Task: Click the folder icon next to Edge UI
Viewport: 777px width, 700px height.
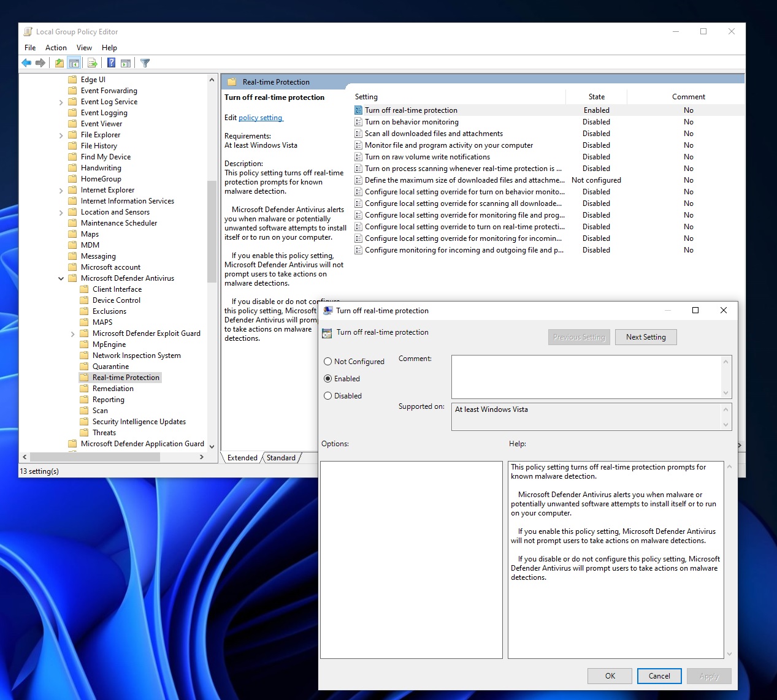Action: 72,80
